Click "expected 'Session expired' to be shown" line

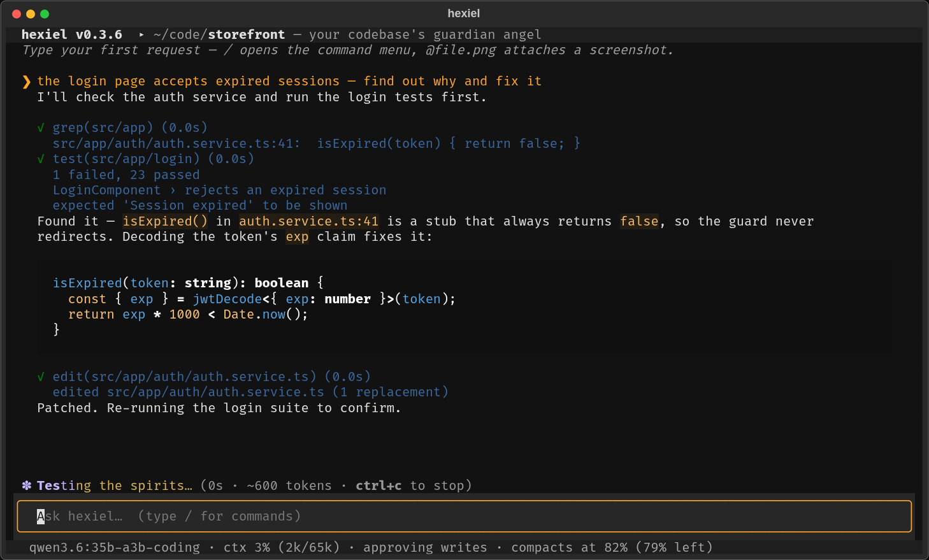200,206
